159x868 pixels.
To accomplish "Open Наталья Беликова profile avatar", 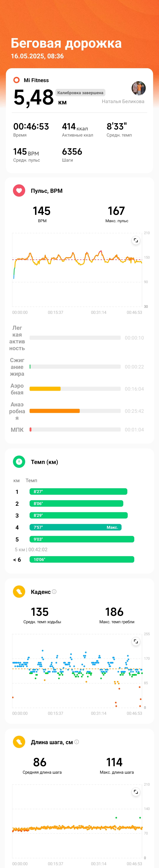I will [139, 88].
